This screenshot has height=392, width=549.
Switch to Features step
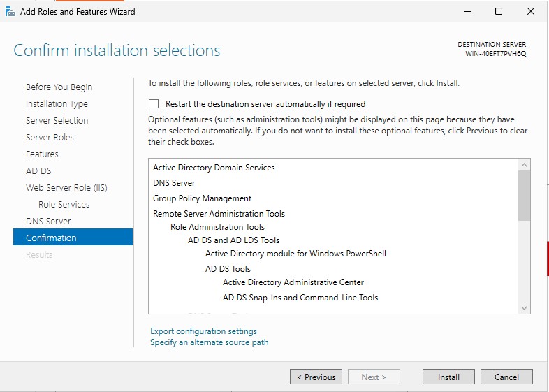pos(42,154)
